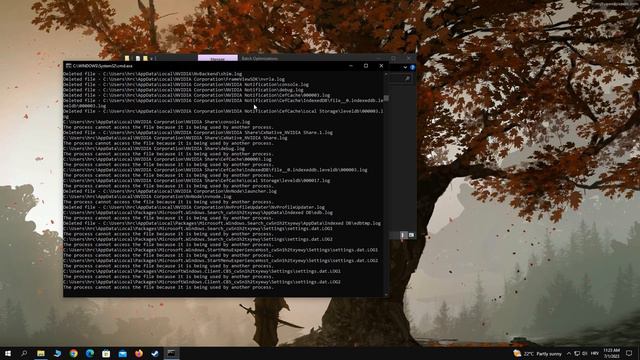The image size is (640, 360).
Task: Click the Explorer search box
Action: click(401, 78)
